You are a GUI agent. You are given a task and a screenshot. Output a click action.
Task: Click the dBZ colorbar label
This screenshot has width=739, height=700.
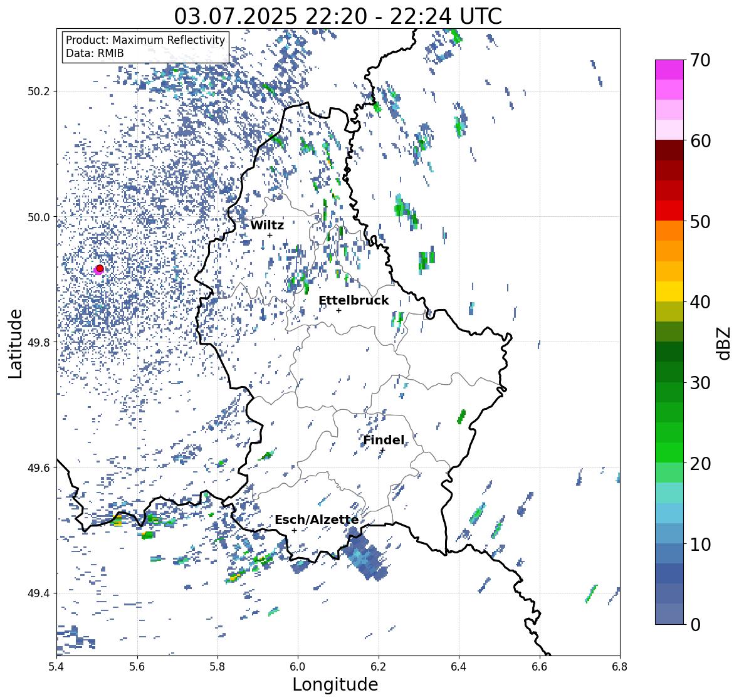click(x=725, y=343)
